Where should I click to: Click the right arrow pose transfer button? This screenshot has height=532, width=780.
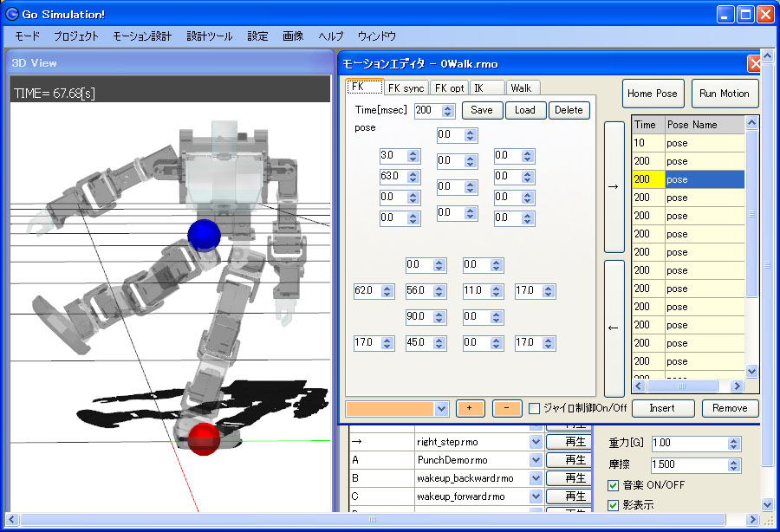[614, 186]
